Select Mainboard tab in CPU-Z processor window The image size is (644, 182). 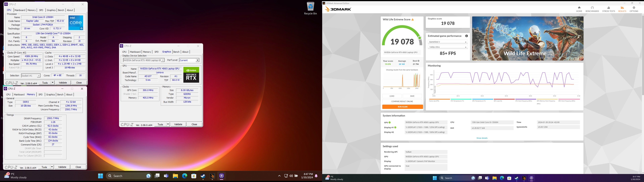(20, 10)
